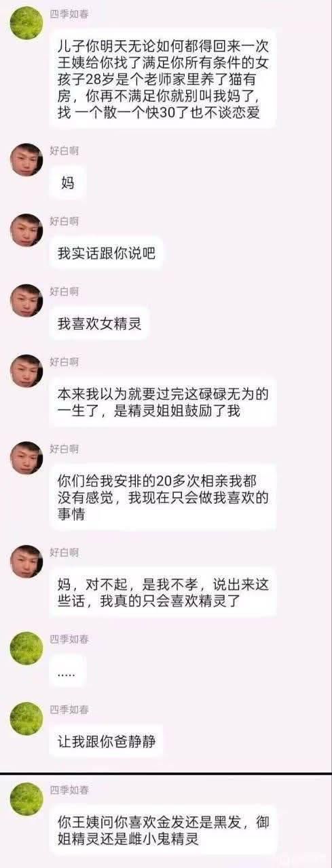Open 四季如春's avatar beside the first long message
The height and width of the screenshot is (868, 332).
click(26, 23)
